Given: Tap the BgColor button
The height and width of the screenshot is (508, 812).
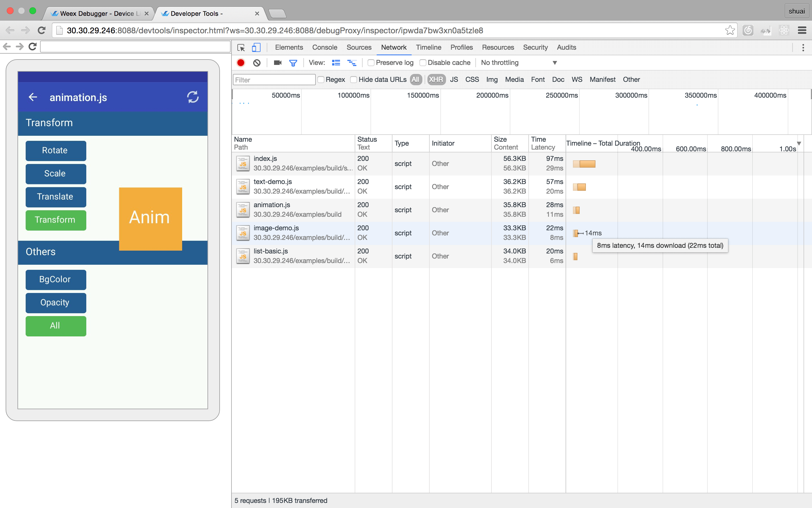Looking at the screenshot, I should [56, 279].
